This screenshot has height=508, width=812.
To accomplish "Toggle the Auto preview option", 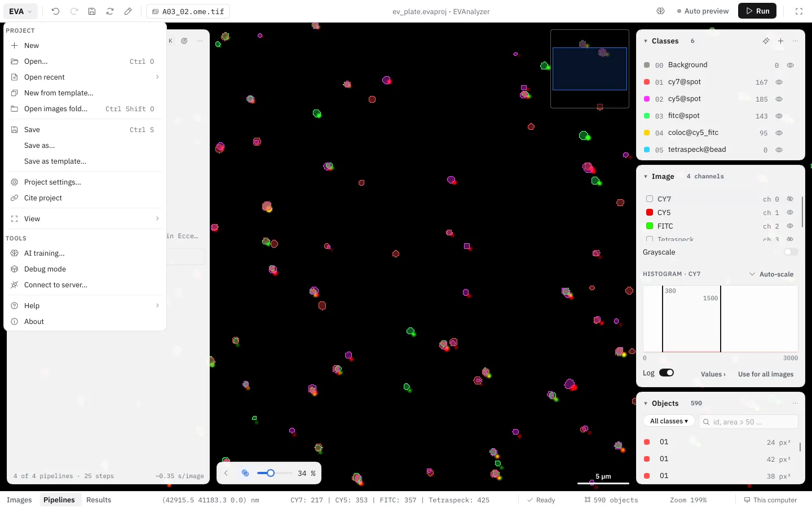I will pyautogui.click(x=703, y=11).
